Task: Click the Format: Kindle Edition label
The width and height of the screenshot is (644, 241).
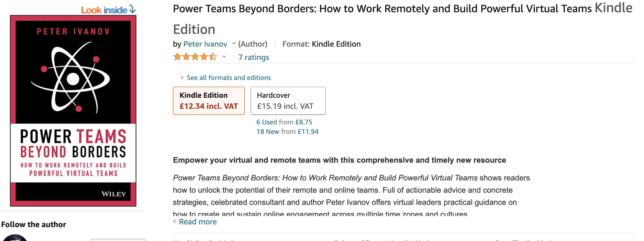Action: (321, 44)
